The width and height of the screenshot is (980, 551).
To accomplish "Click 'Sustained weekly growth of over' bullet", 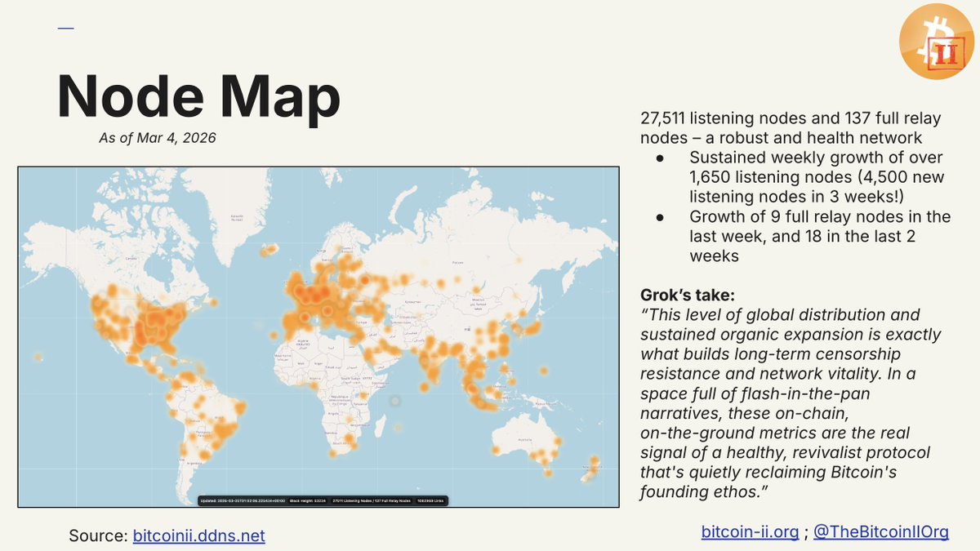I will coord(816,158).
